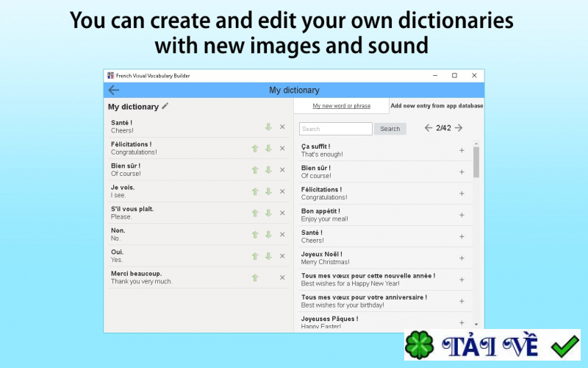
Task: Add database entry Félicitations ! with plus
Action: [462, 194]
